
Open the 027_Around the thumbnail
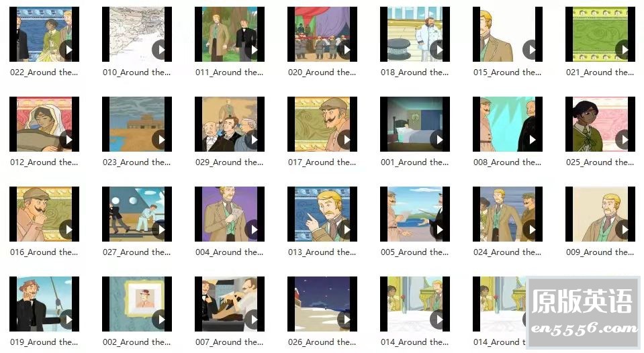click(x=137, y=214)
